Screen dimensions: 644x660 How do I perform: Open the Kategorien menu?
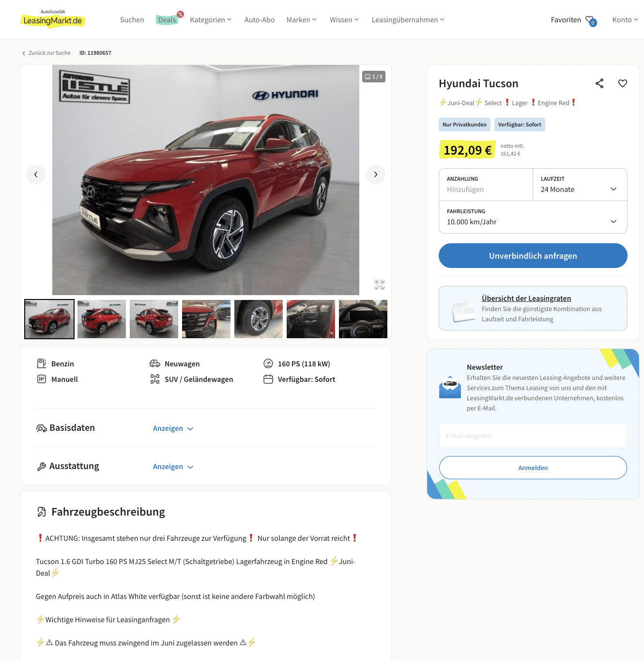pos(211,20)
